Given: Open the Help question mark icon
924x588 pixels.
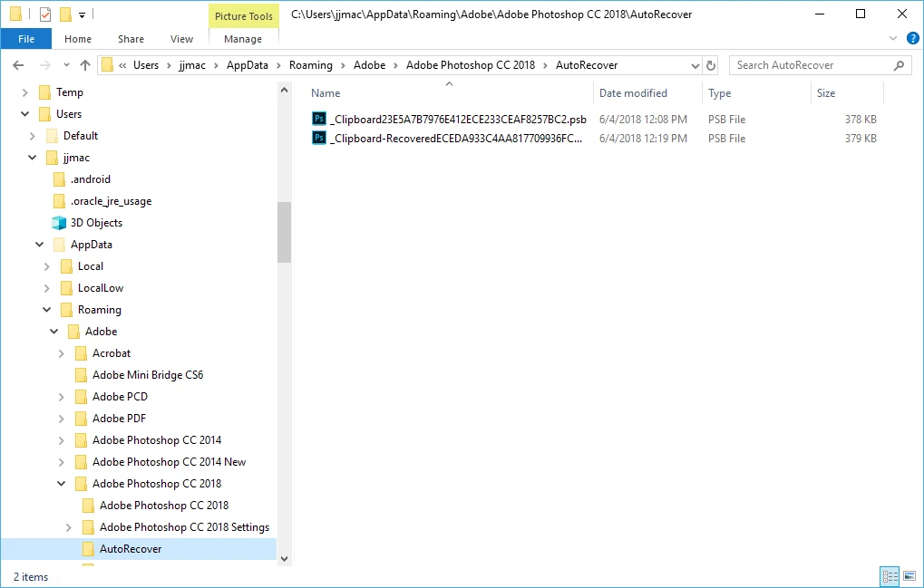Looking at the screenshot, I should 913,39.
